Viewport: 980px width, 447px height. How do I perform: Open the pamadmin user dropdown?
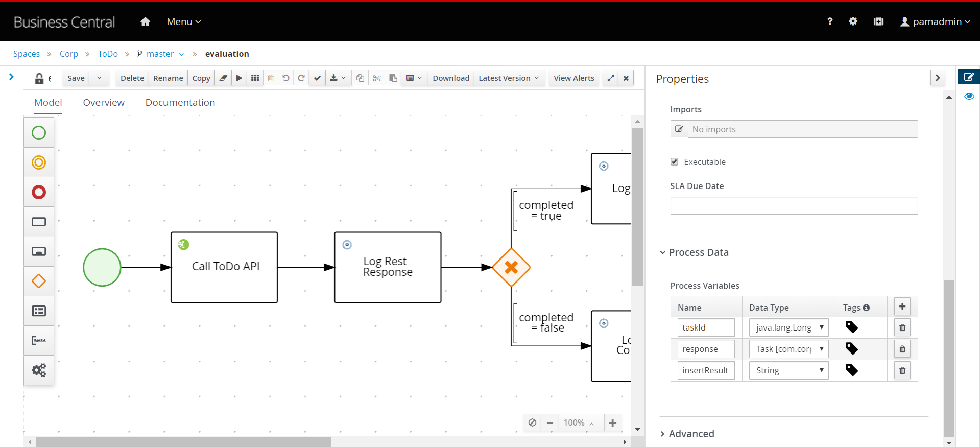coord(935,21)
